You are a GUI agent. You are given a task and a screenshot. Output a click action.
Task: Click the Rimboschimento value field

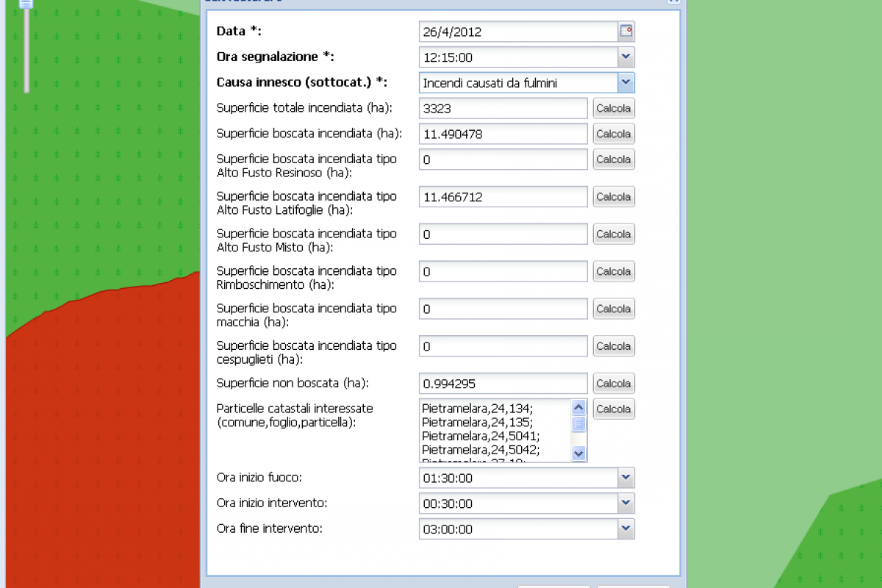click(503, 272)
